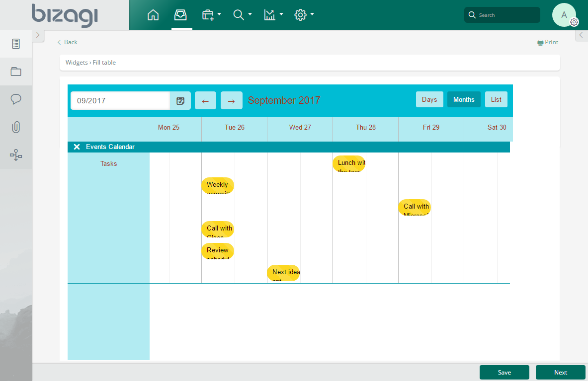Go to the Home icon in navbar
The height and width of the screenshot is (381, 588).
(153, 15)
